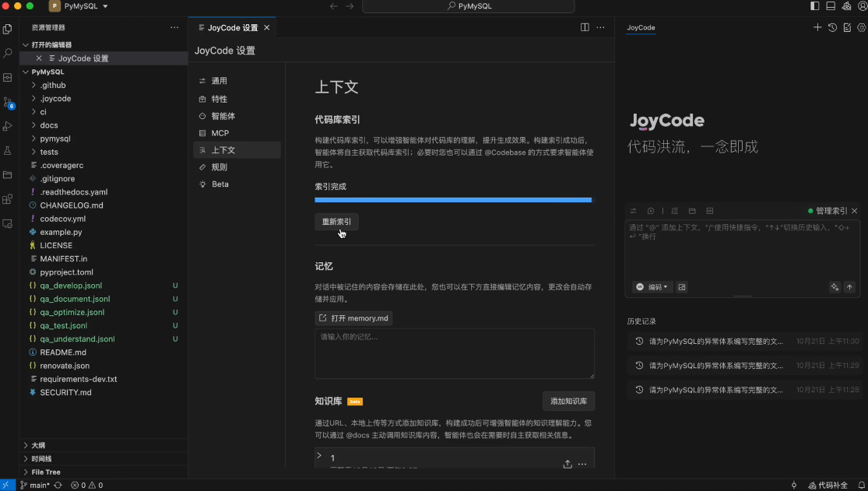Click the PyMySQL search box in title bar

469,6
